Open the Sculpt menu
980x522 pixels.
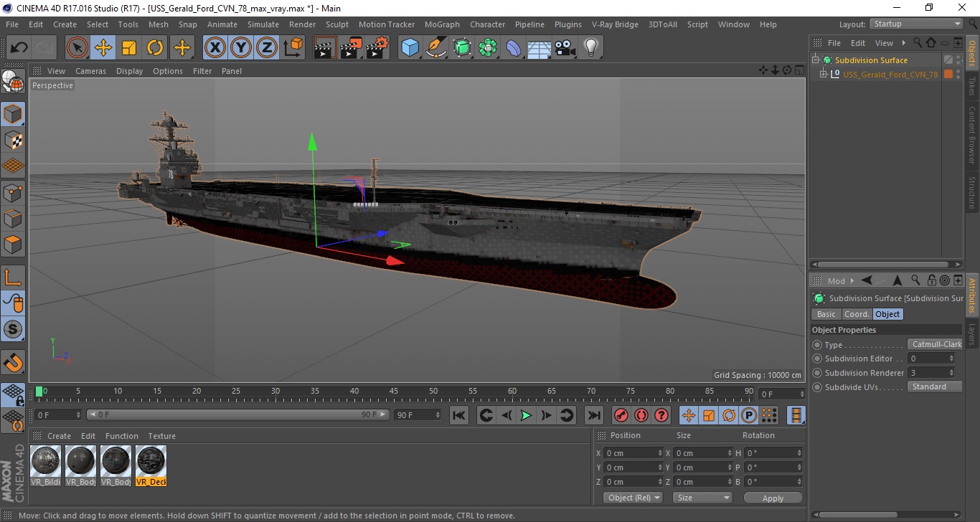click(336, 24)
